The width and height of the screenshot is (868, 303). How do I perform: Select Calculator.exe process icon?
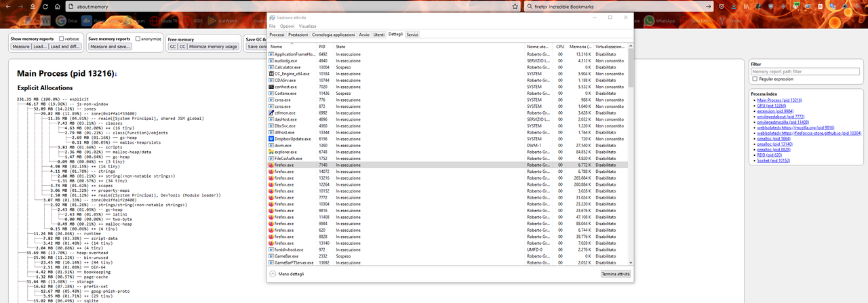pos(271,67)
